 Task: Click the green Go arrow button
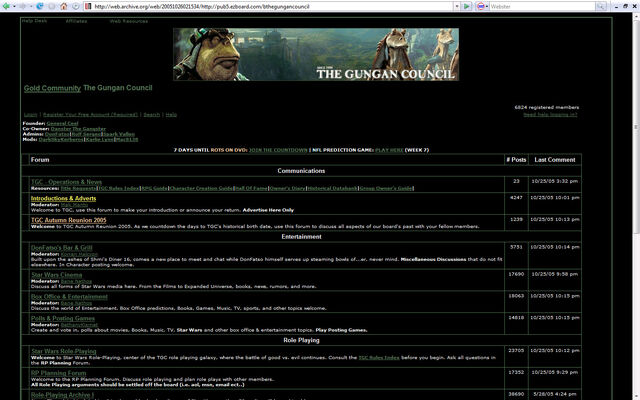click(467, 6)
